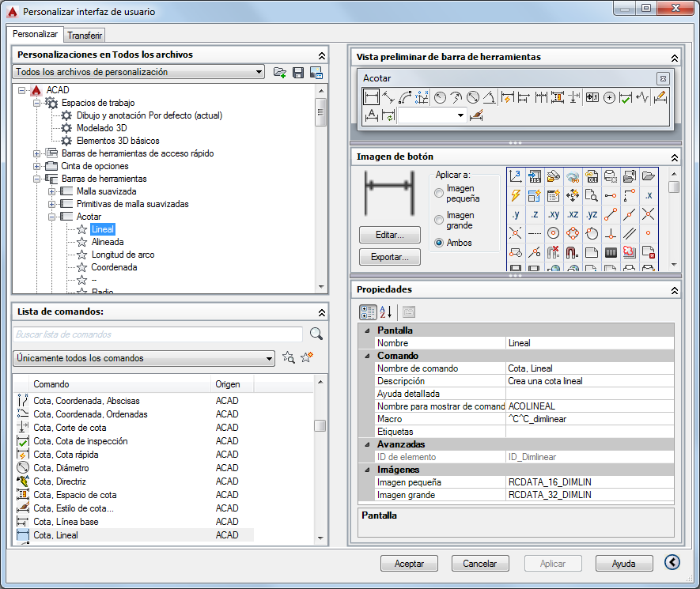Click the Dimension Space icon in toolbar preview

coord(557,96)
